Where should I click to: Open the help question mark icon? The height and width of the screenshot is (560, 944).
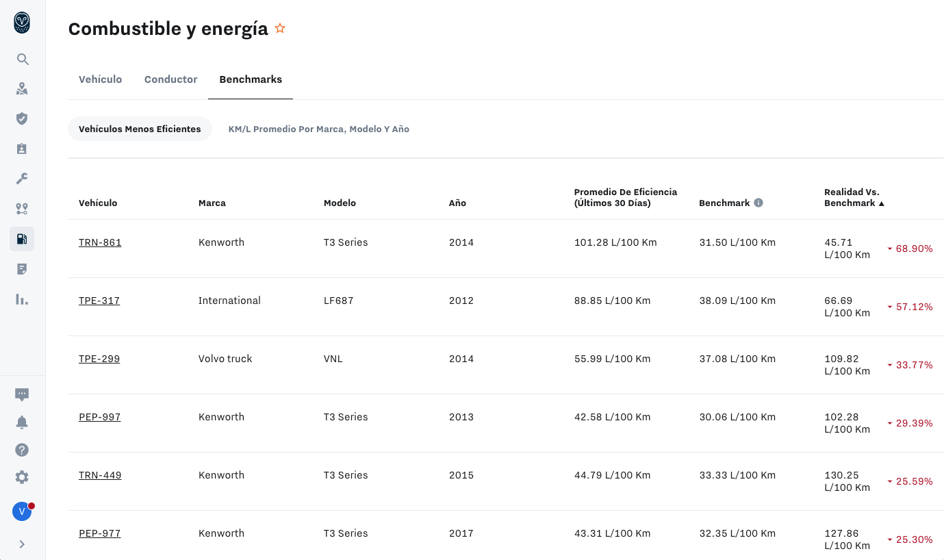[x=22, y=450]
